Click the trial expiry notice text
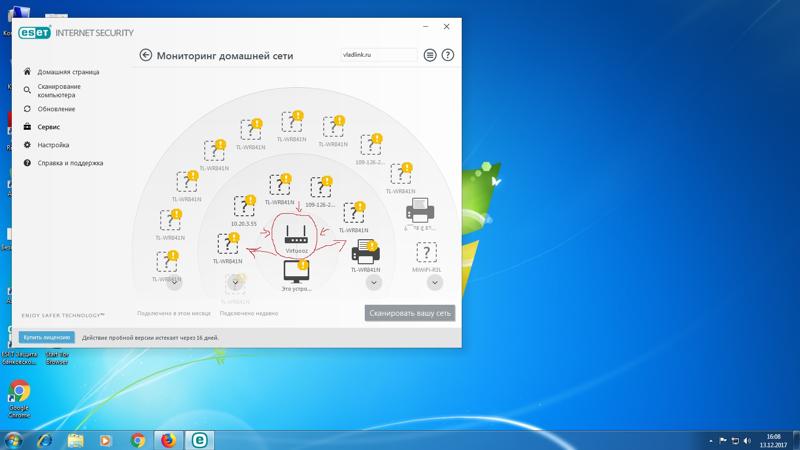This screenshot has height=450, width=800. 150,338
